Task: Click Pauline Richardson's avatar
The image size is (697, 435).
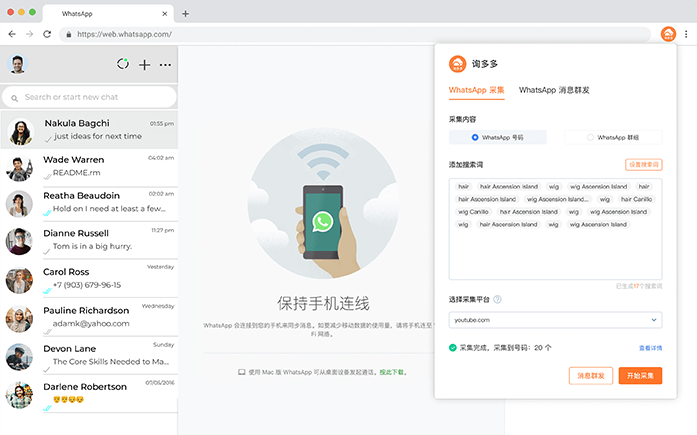Action: (x=19, y=319)
